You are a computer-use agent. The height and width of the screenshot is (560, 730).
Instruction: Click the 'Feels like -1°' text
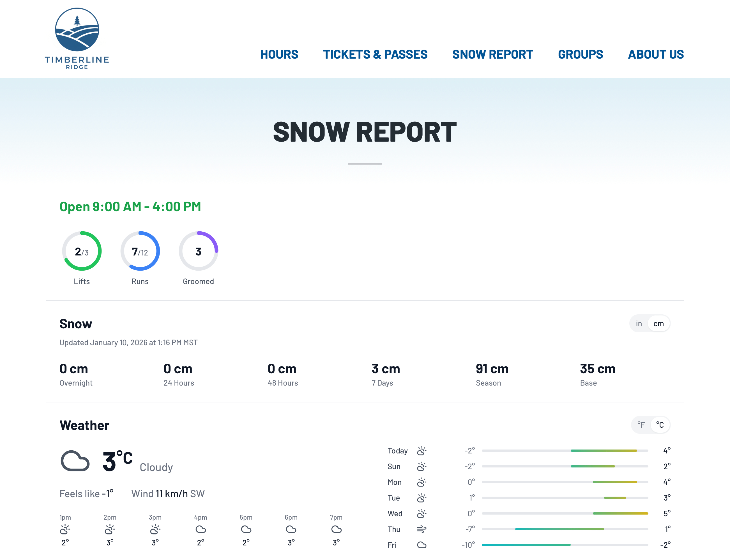click(x=86, y=494)
